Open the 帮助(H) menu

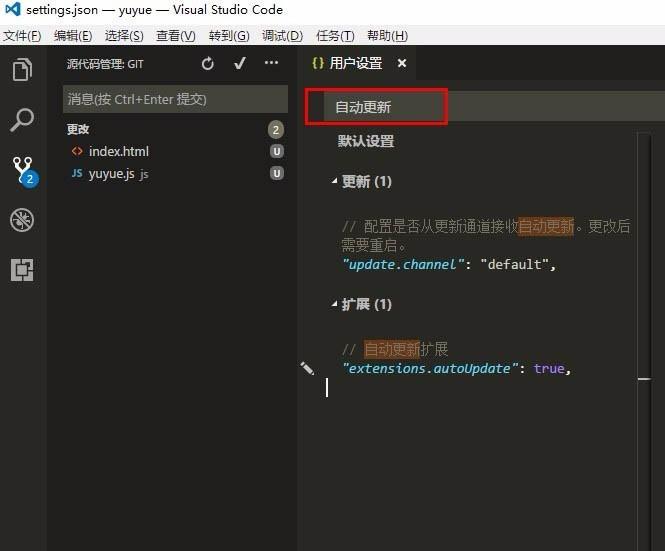coord(388,36)
